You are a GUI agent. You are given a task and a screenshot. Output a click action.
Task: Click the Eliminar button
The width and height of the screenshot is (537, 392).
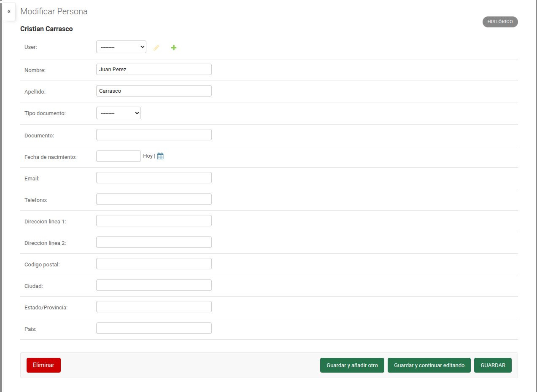point(43,365)
